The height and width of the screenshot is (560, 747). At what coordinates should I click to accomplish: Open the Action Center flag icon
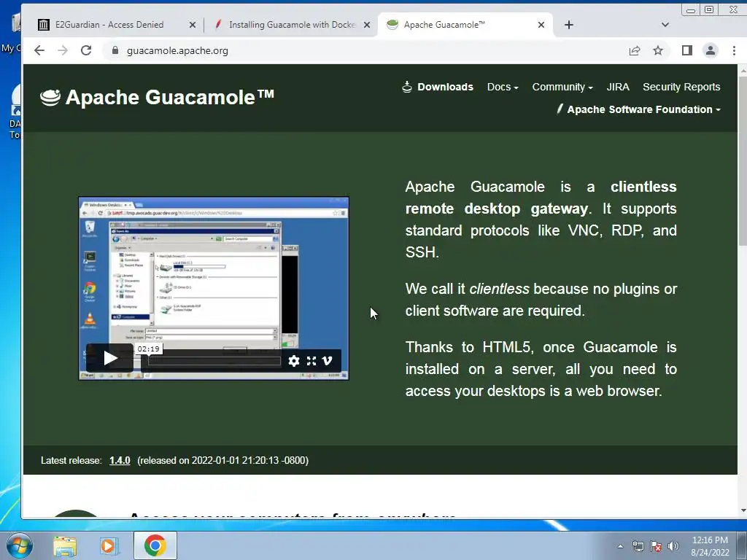(656, 546)
